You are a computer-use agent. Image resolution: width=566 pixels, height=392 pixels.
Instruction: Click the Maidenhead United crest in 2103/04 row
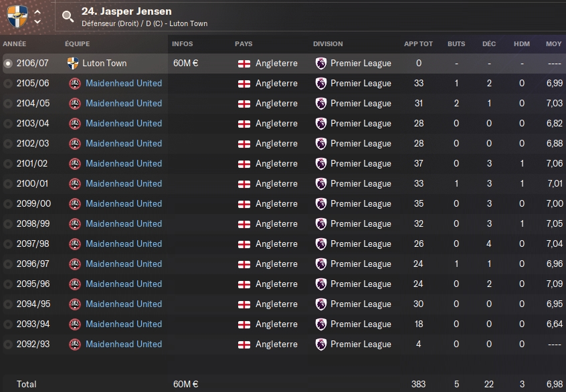tap(75, 124)
